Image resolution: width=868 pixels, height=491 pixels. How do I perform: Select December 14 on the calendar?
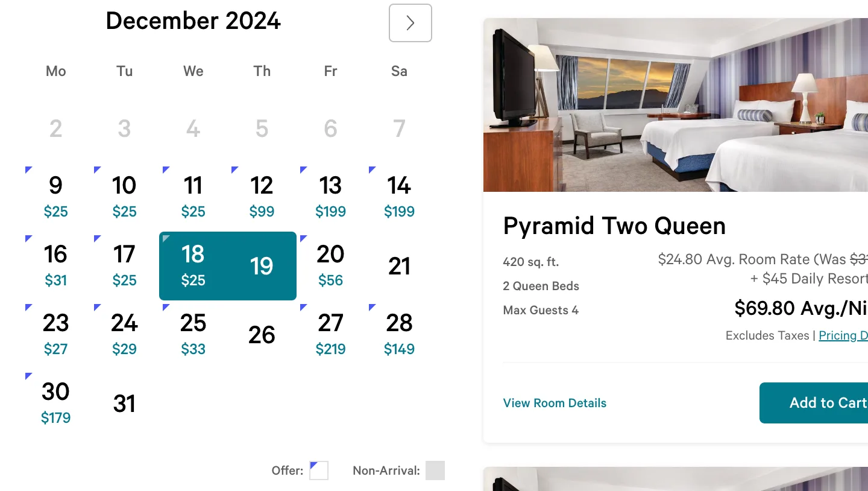[399, 195]
